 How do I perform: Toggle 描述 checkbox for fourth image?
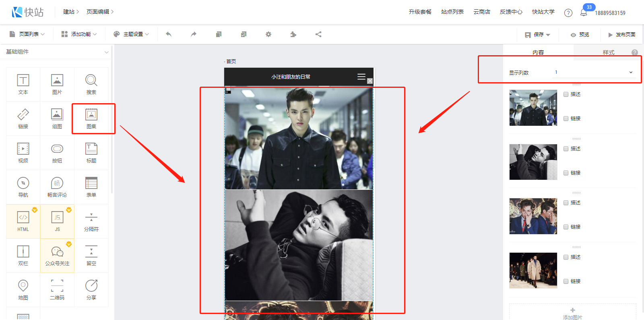click(x=566, y=257)
